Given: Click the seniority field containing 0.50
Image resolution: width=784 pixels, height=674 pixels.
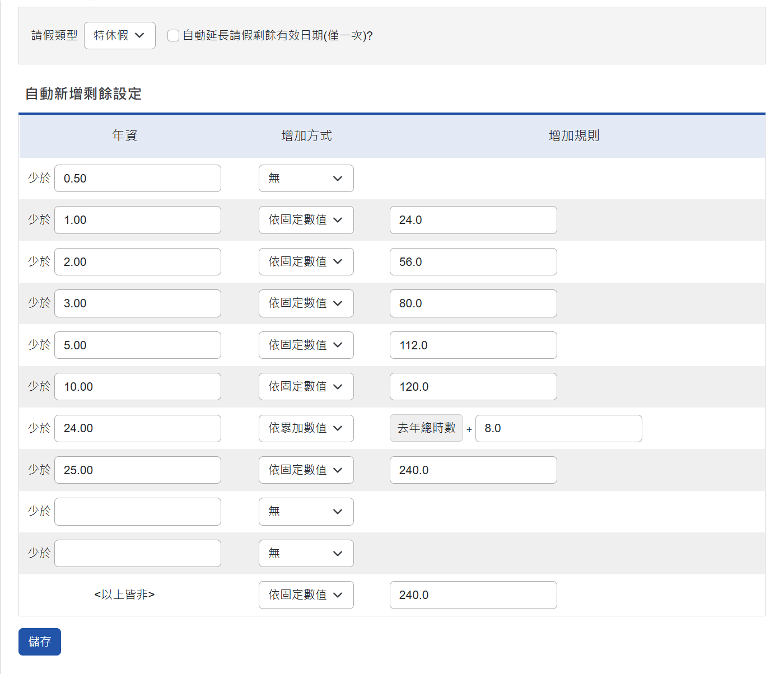Looking at the screenshot, I should (138, 179).
